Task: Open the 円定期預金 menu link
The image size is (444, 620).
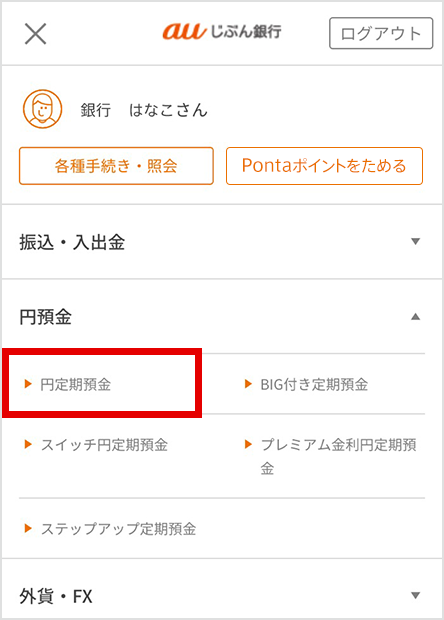Action: tap(76, 384)
